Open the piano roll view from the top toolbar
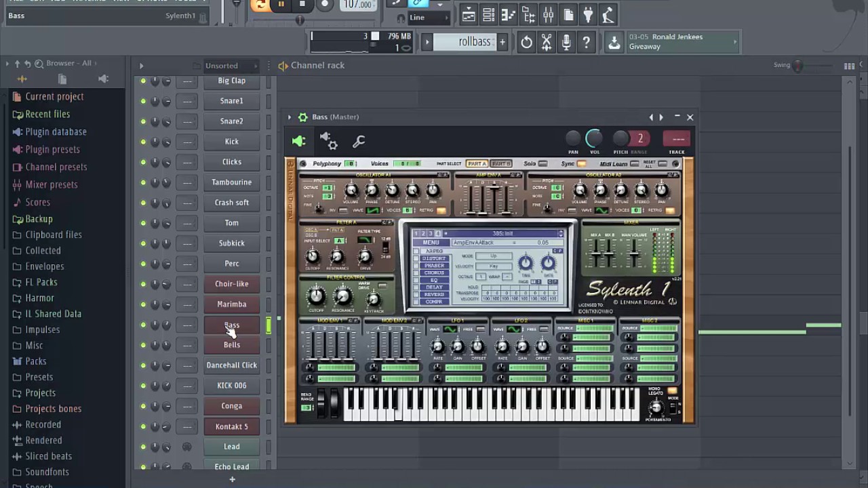The image size is (868, 488). tap(508, 14)
